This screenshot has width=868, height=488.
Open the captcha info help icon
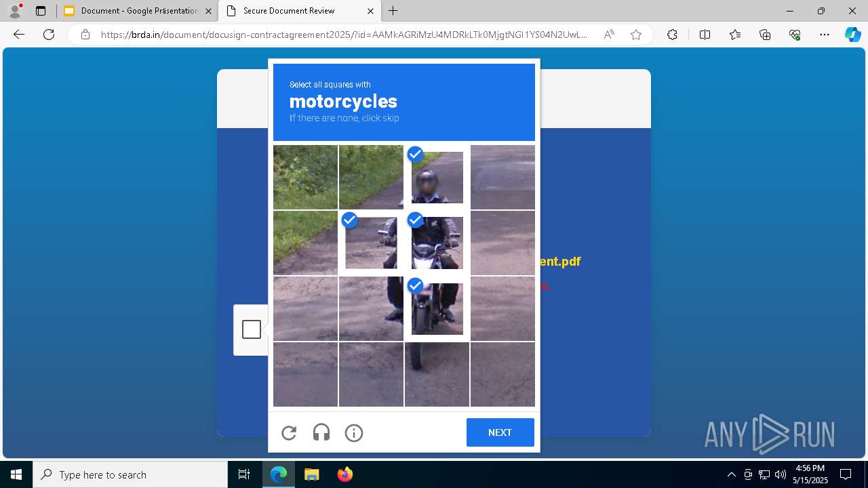coord(354,432)
